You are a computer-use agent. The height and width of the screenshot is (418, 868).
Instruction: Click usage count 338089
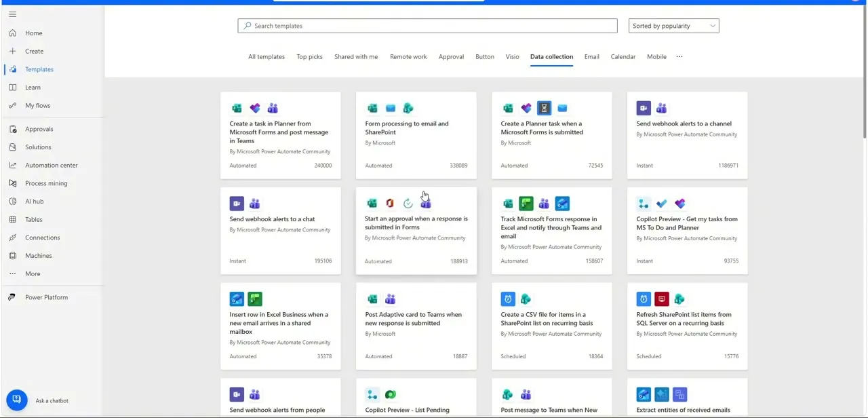point(458,166)
